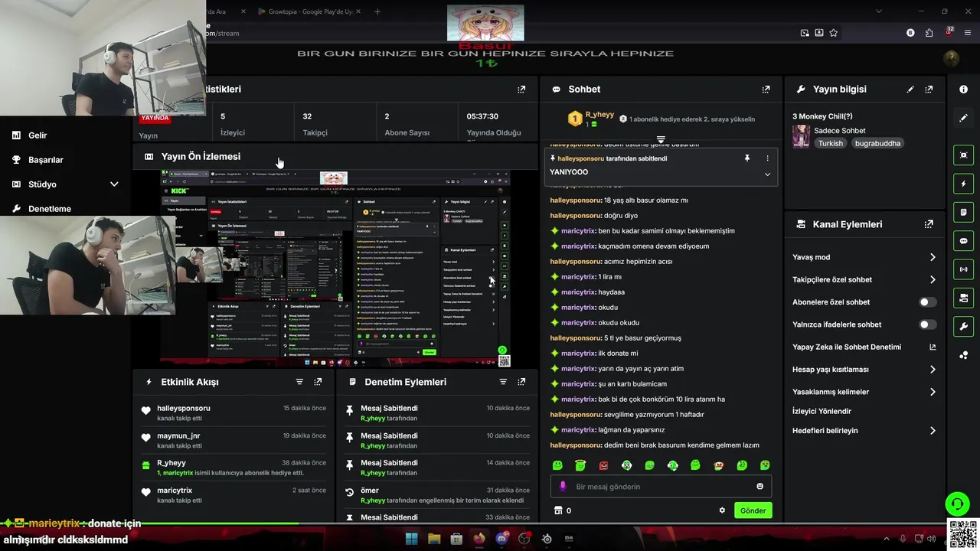Viewport: 980px width, 551px height.
Task: Bookmark page with the star icon
Action: click(834, 33)
